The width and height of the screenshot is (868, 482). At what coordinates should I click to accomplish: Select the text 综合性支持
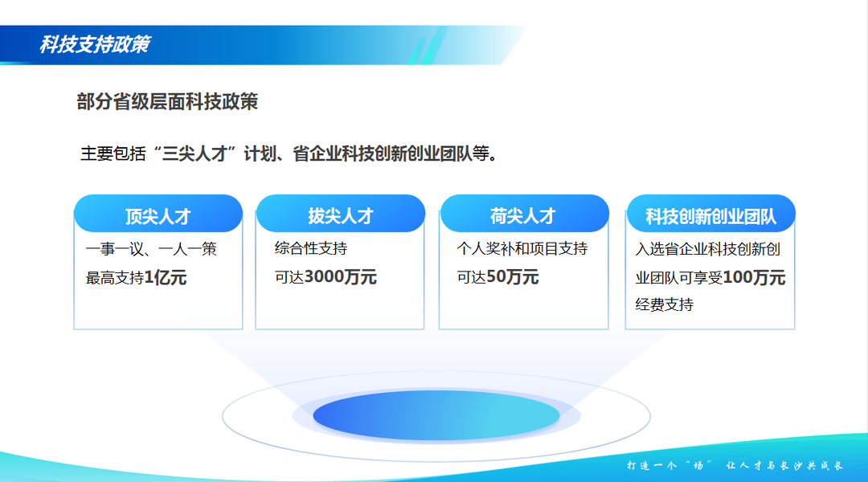tap(311, 249)
